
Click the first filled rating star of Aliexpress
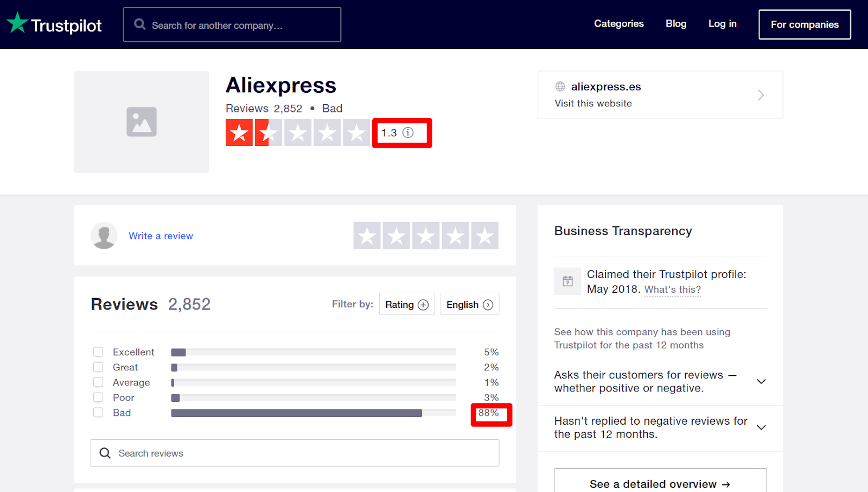pyautogui.click(x=239, y=133)
